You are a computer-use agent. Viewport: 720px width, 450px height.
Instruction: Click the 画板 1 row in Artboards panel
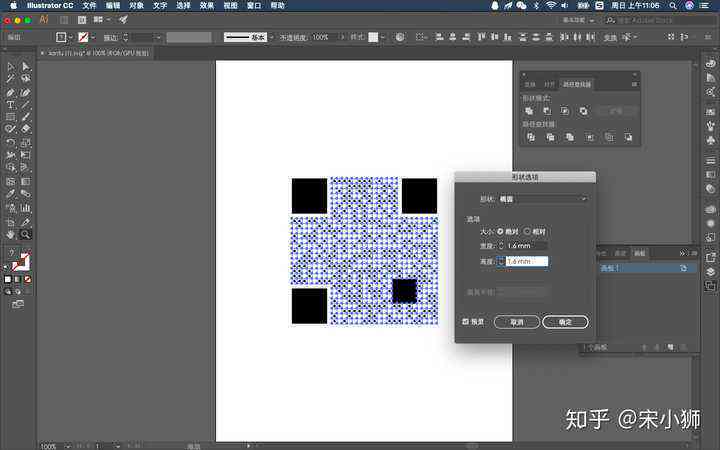(647, 268)
